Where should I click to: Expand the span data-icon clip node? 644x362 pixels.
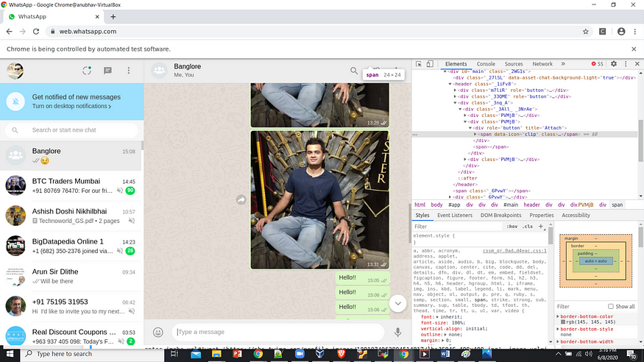click(x=475, y=134)
